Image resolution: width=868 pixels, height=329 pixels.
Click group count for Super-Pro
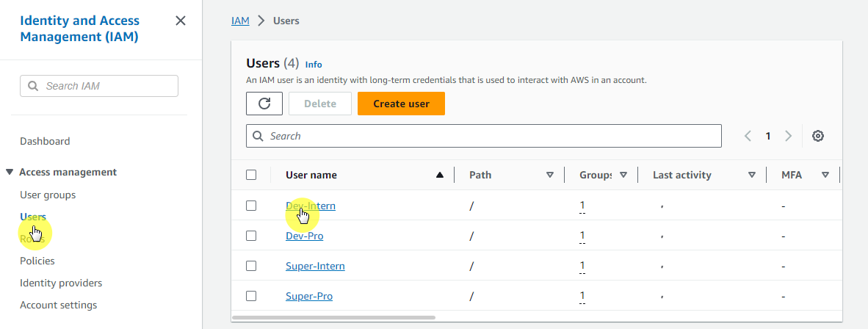click(x=582, y=296)
